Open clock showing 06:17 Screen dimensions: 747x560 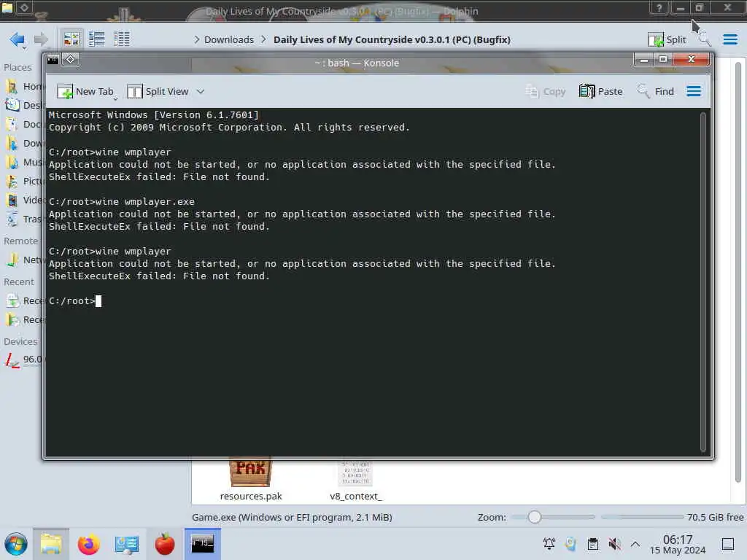(678, 544)
